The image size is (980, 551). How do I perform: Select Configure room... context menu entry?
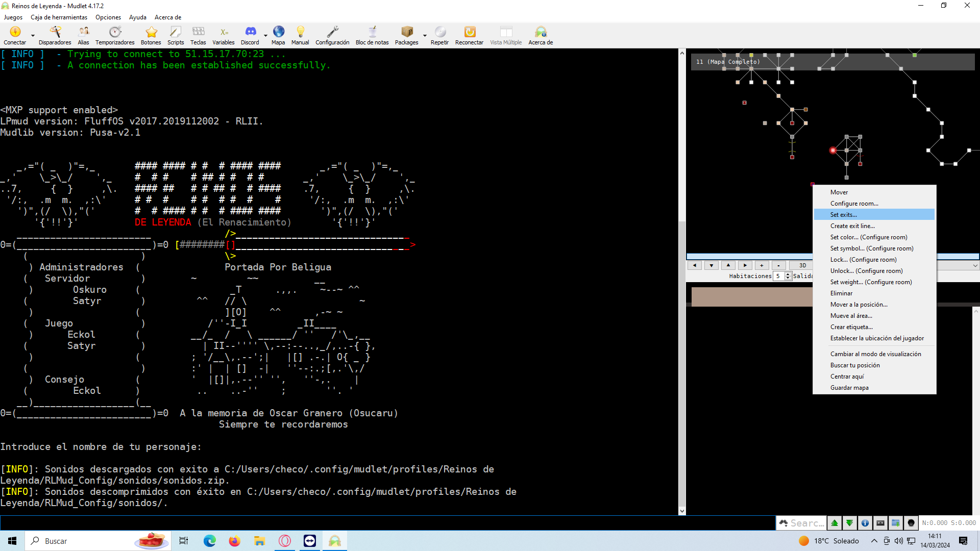874,204
